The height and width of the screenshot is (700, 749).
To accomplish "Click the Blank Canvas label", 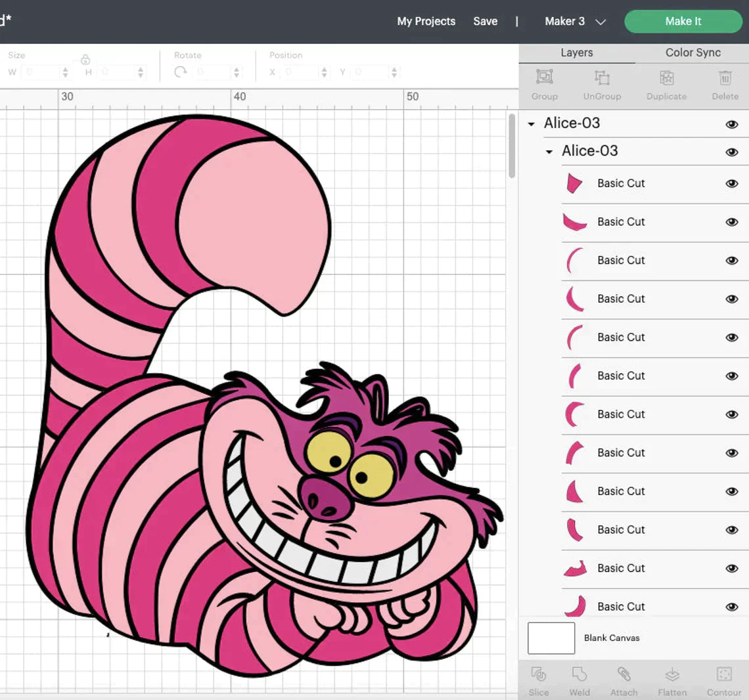I will coord(612,638).
